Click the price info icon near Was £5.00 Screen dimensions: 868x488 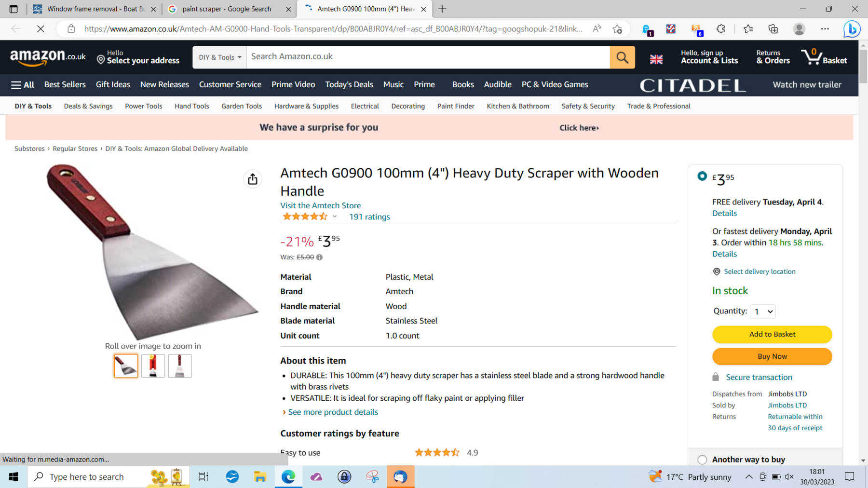[x=320, y=258]
